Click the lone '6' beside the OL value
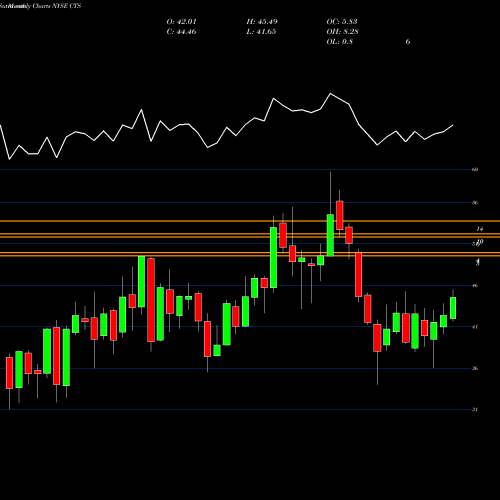Image resolution: width=500 pixels, height=500 pixels. click(408, 42)
